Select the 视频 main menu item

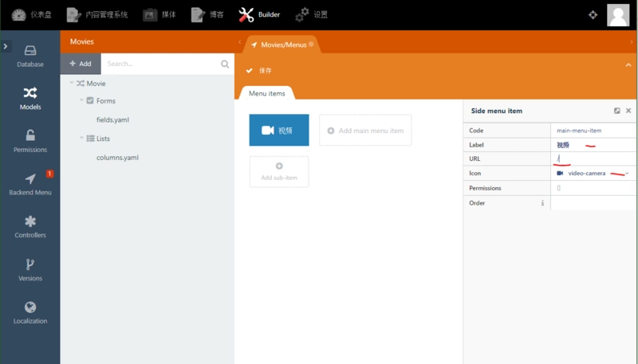(x=279, y=130)
